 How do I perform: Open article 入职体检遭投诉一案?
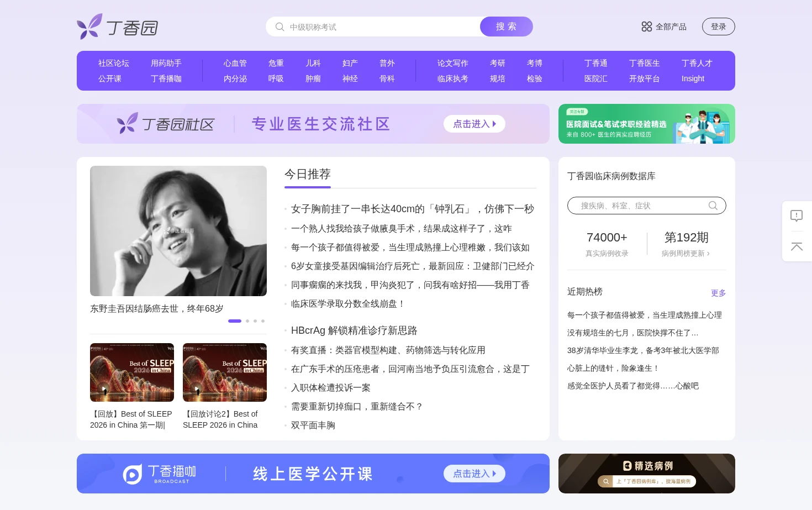[331, 388]
